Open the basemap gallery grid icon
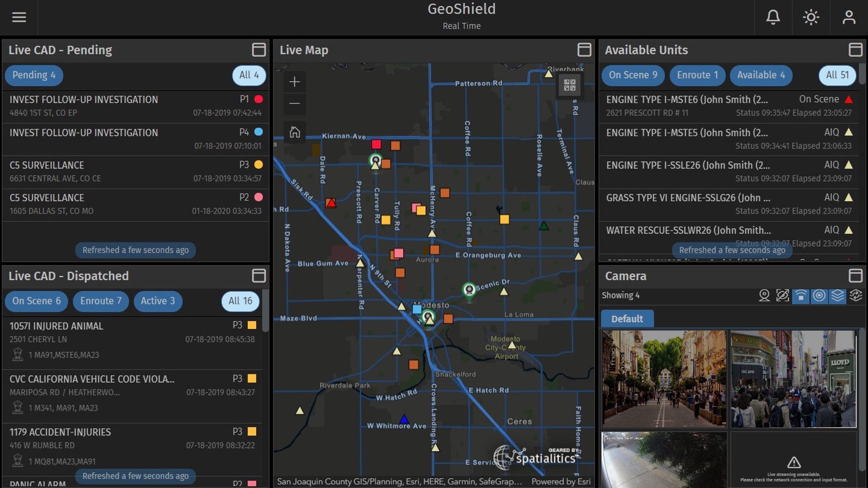Screen dimensions: 868x488 (x=569, y=85)
